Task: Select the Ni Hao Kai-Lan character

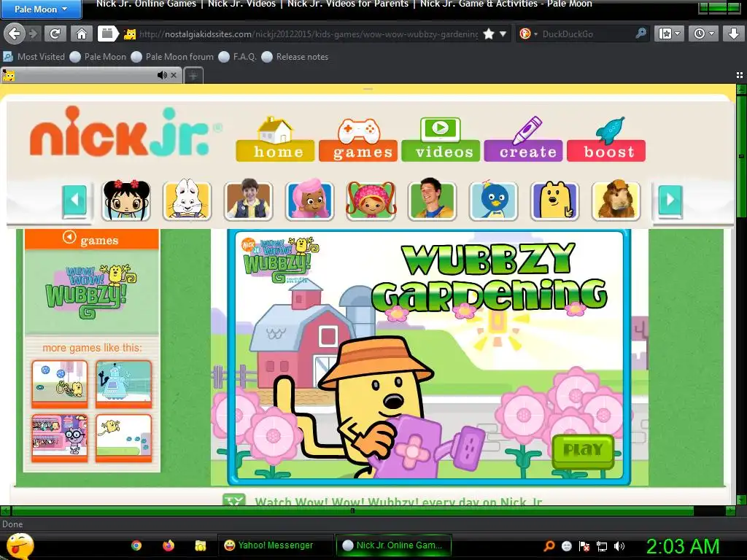Action: tap(126, 201)
